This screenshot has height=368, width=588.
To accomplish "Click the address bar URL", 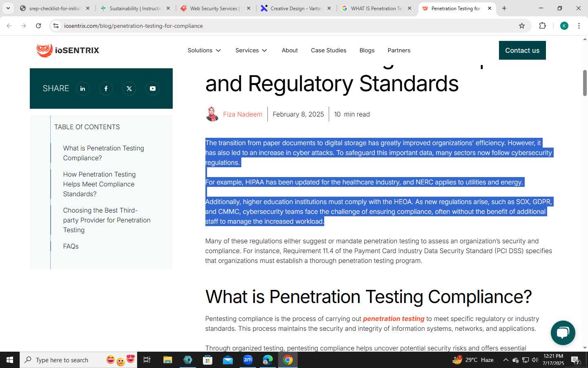I will point(134,26).
